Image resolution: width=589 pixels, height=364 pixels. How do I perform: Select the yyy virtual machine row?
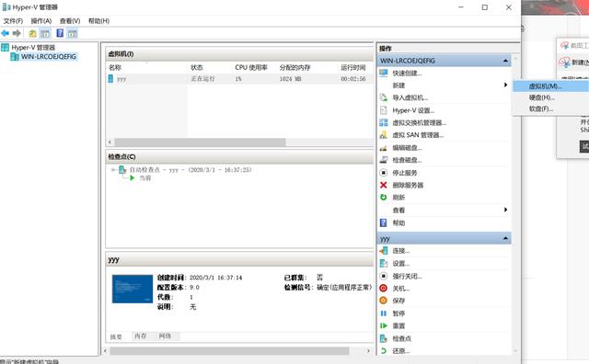[x=239, y=79]
